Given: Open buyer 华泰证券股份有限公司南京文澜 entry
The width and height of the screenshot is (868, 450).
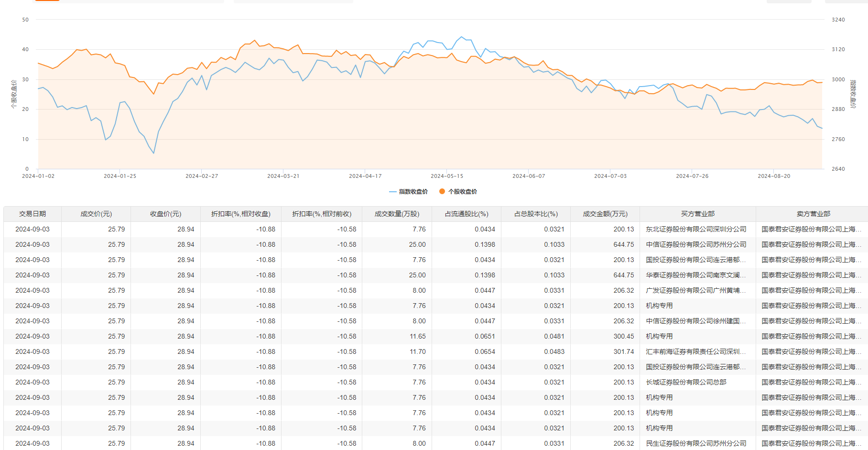Looking at the screenshot, I should [x=695, y=275].
